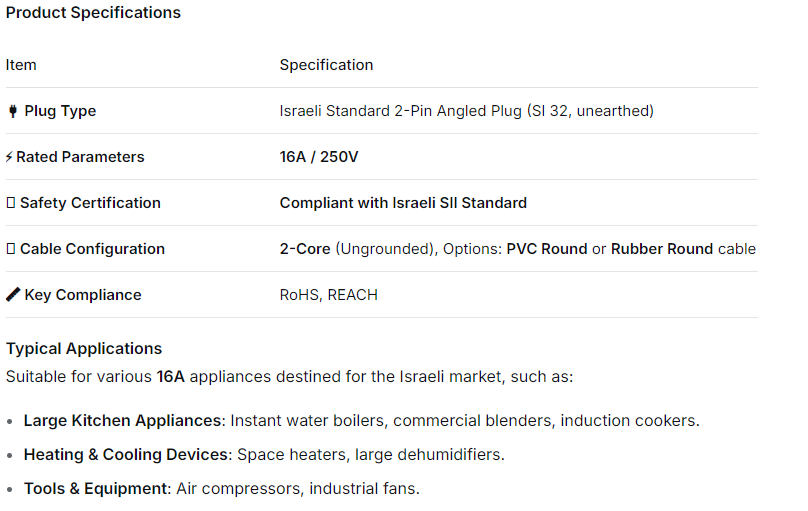Click the Specification column header
808x511 pixels.
pyautogui.click(x=326, y=65)
